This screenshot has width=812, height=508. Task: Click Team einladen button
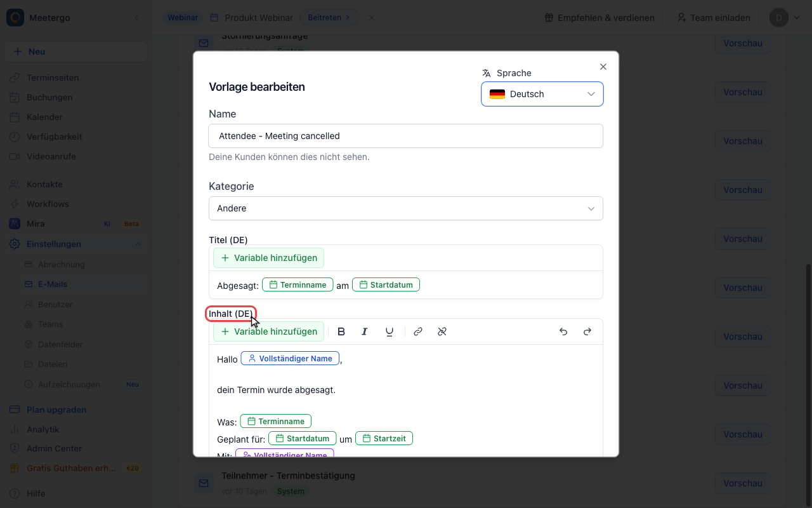[714, 18]
